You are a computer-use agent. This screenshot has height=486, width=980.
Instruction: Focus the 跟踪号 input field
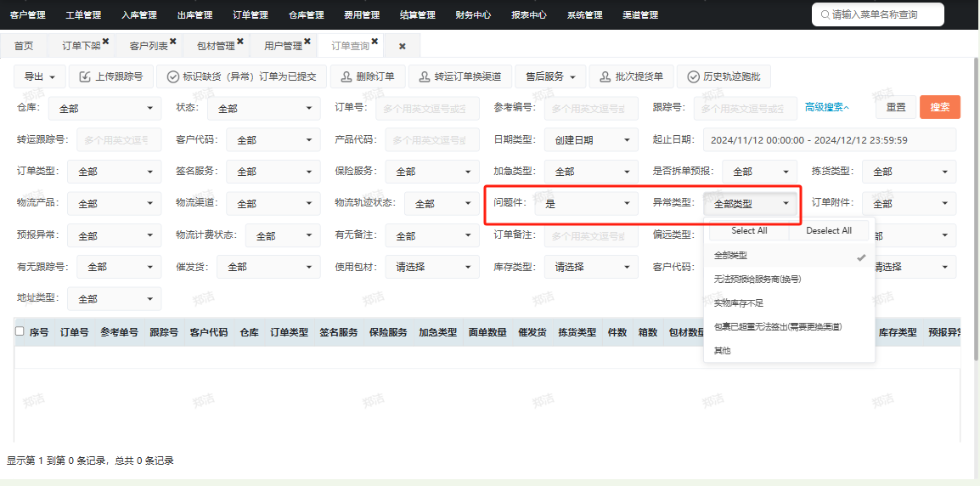[746, 108]
